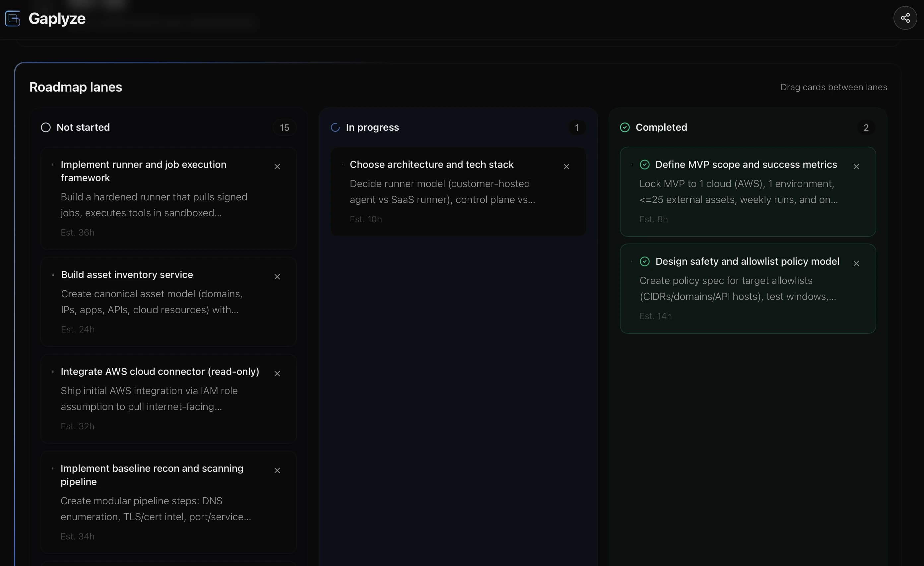Remove the Design safety and allowlist card
This screenshot has height=566, width=924.
click(856, 263)
